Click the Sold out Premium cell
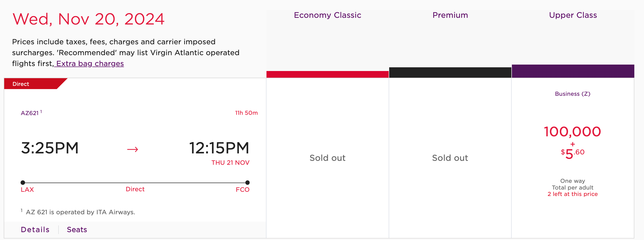The width and height of the screenshot is (644, 240). coord(450,158)
